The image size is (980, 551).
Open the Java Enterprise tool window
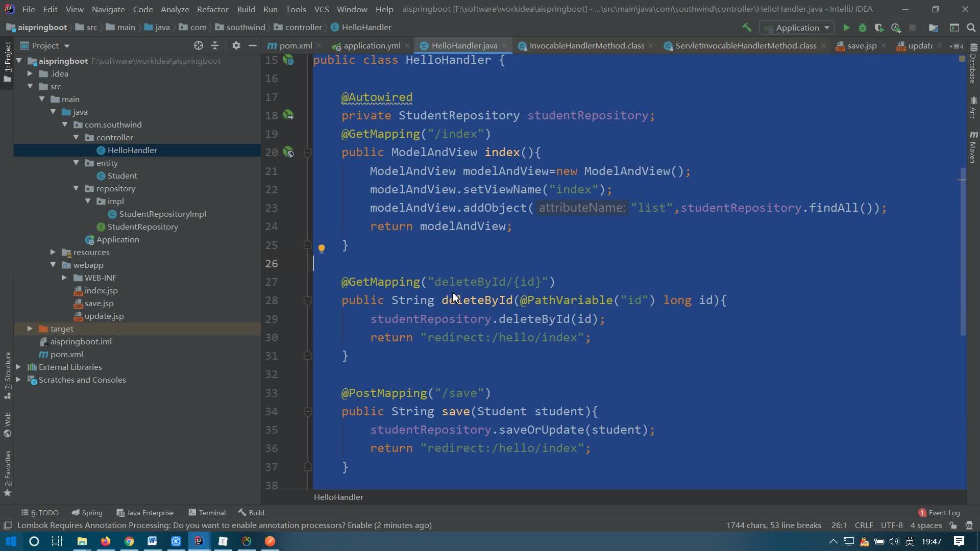coord(145,513)
